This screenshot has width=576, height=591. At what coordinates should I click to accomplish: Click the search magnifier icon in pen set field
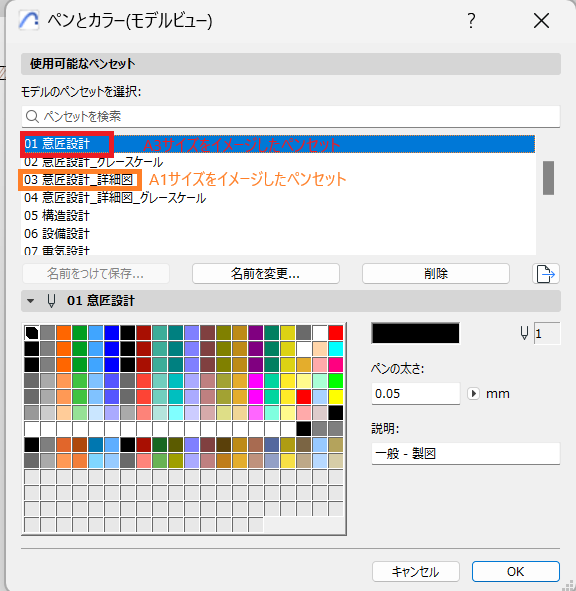[32, 116]
